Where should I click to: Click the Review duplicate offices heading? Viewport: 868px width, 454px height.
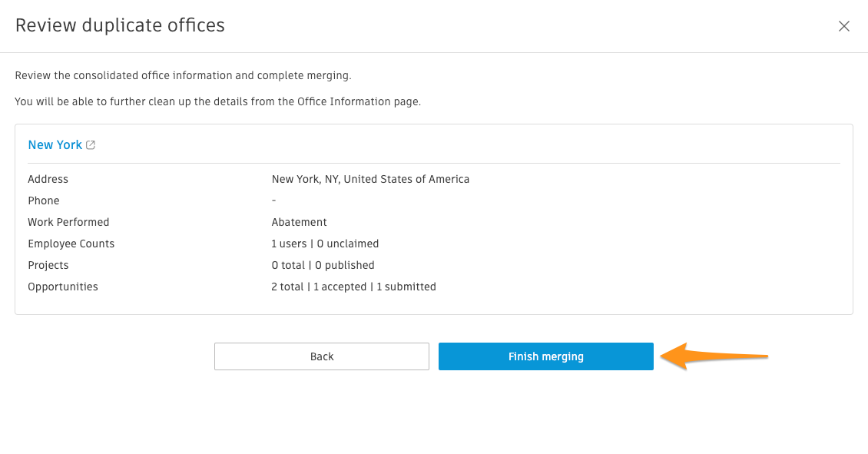(120, 25)
